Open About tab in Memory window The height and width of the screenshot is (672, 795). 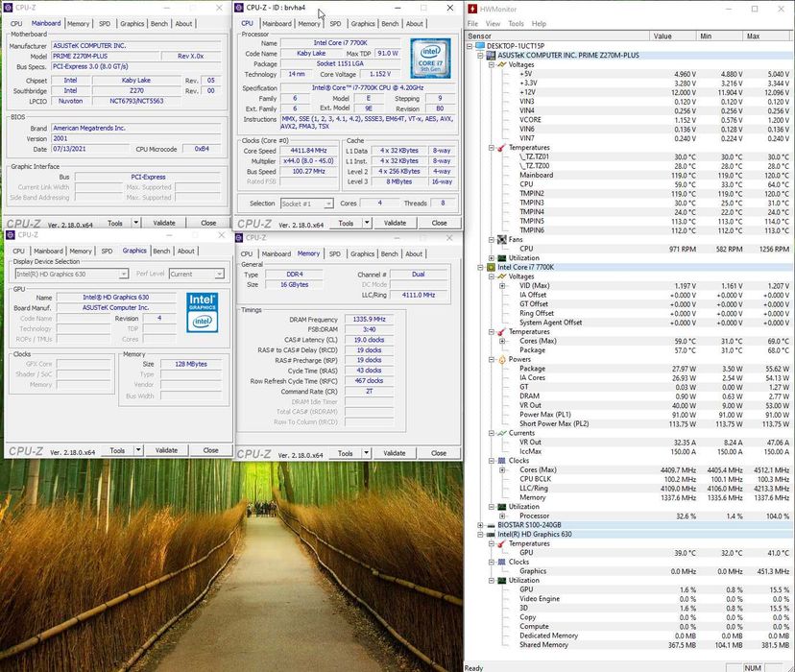click(414, 253)
